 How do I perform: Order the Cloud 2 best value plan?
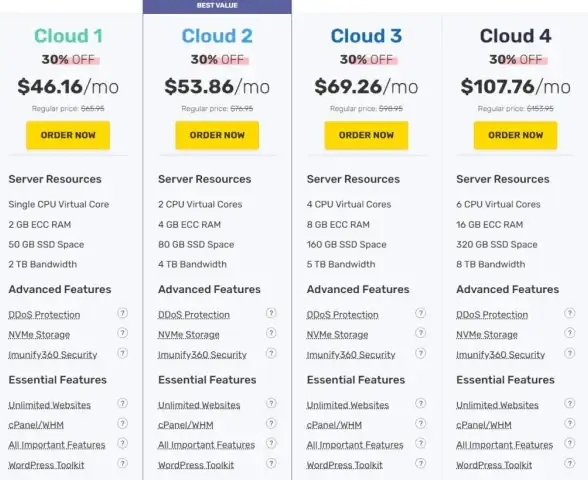pyautogui.click(x=217, y=135)
